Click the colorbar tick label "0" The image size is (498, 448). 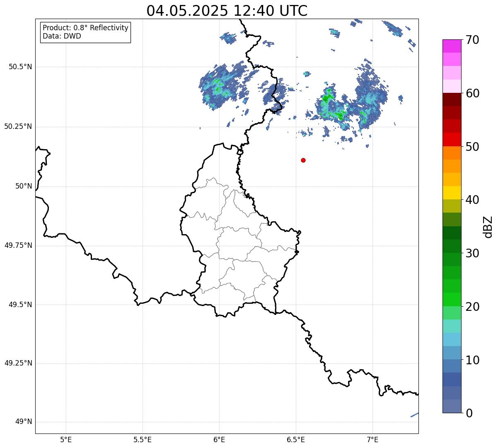pos(469,413)
